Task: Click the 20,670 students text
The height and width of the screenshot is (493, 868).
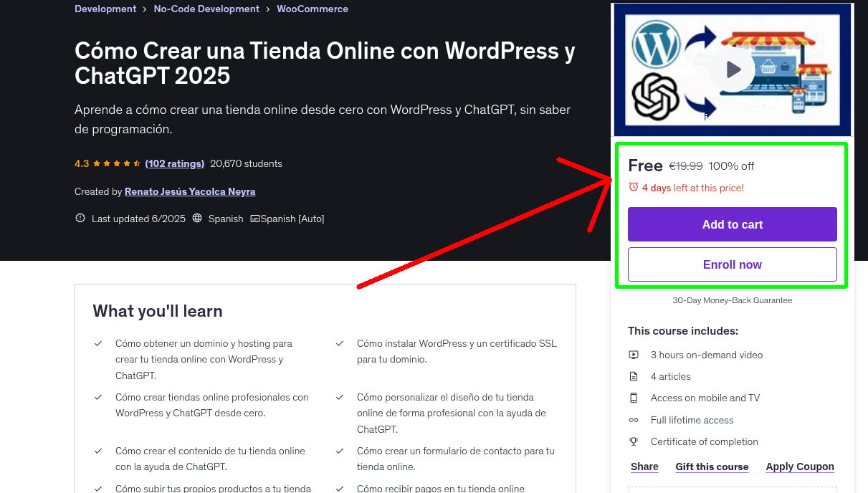Action: 246,163
